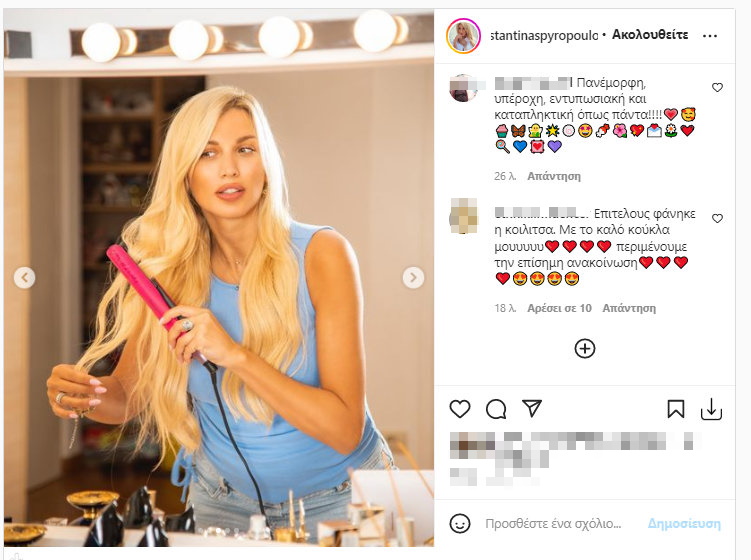Viewport: 751px width, 560px height.
Task: Go to the next photo arrow
Action: click(413, 277)
